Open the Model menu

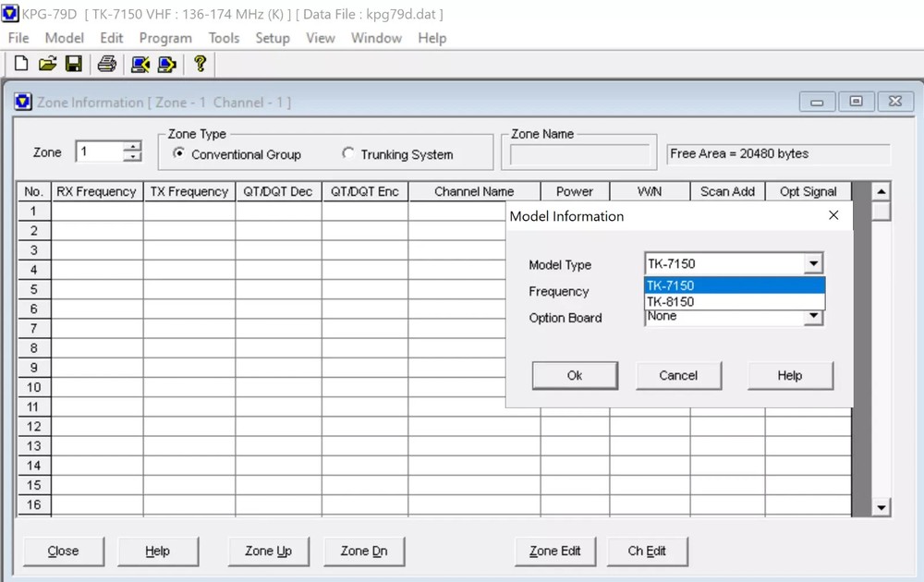65,38
